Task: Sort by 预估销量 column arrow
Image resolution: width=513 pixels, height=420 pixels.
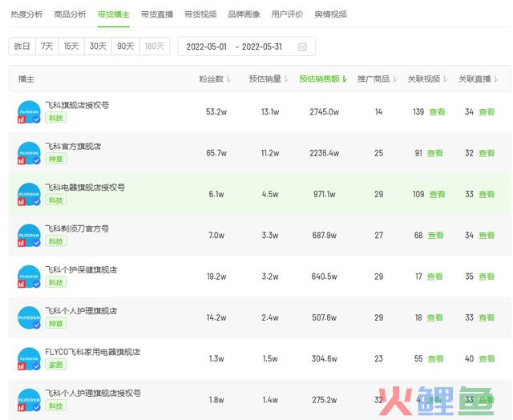Action: coord(287,79)
